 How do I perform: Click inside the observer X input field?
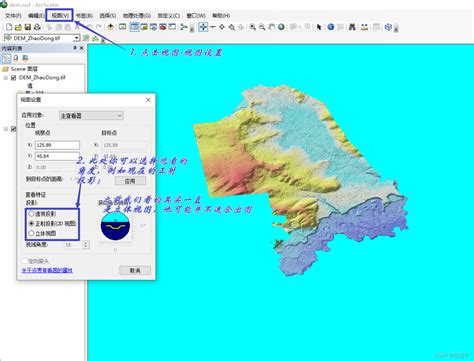tap(57, 145)
